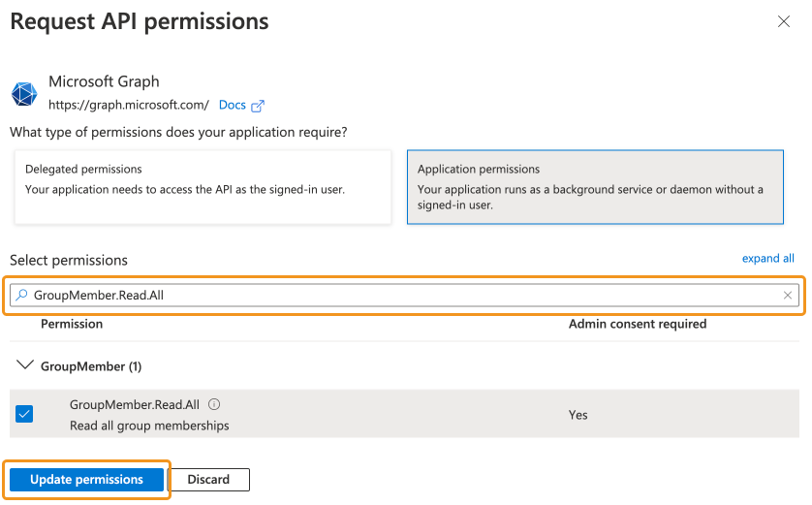Click the Microsoft Graph logo icon
This screenshot has width=812, height=505.
24,94
